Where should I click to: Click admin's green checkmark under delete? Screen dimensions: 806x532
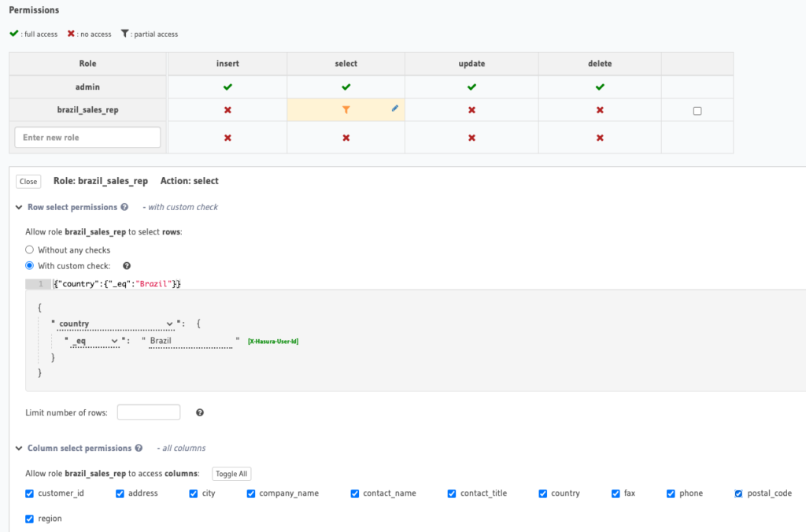point(598,86)
